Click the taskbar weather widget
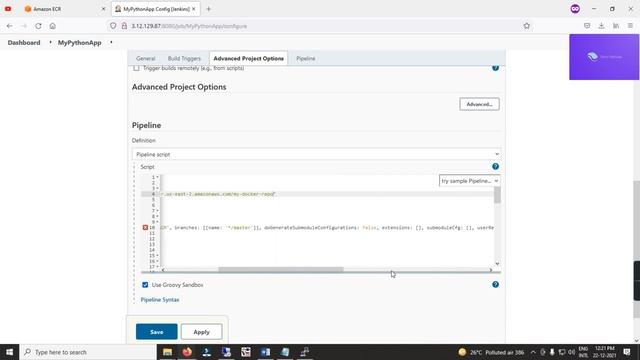 (x=491, y=352)
